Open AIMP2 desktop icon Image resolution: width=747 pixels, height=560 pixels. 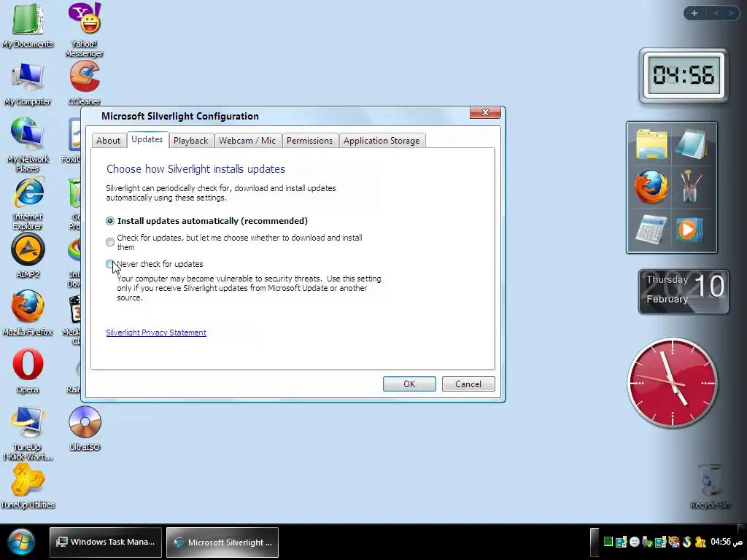click(28, 256)
